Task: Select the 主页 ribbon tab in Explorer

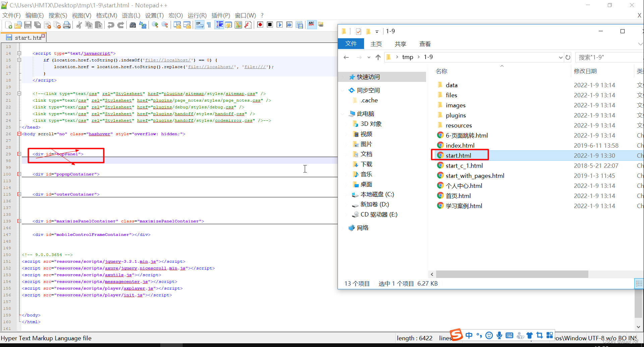Action: click(376, 44)
